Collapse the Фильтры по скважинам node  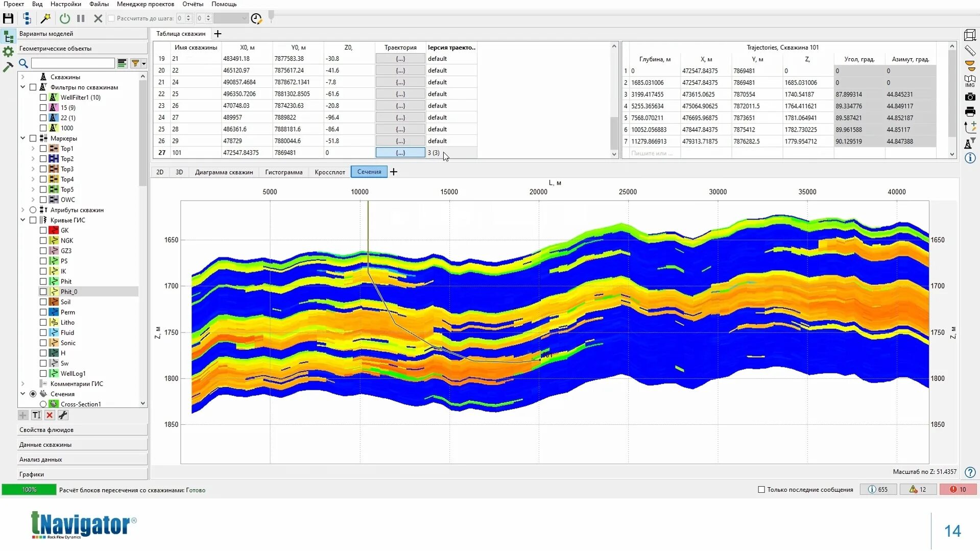23,87
